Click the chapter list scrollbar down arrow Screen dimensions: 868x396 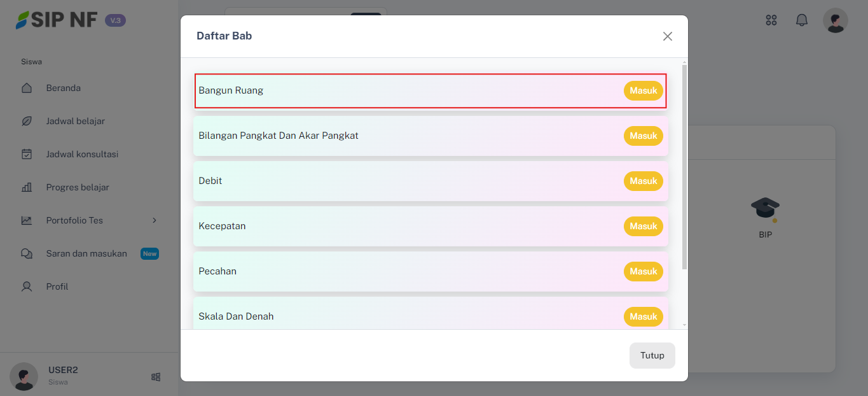click(684, 325)
